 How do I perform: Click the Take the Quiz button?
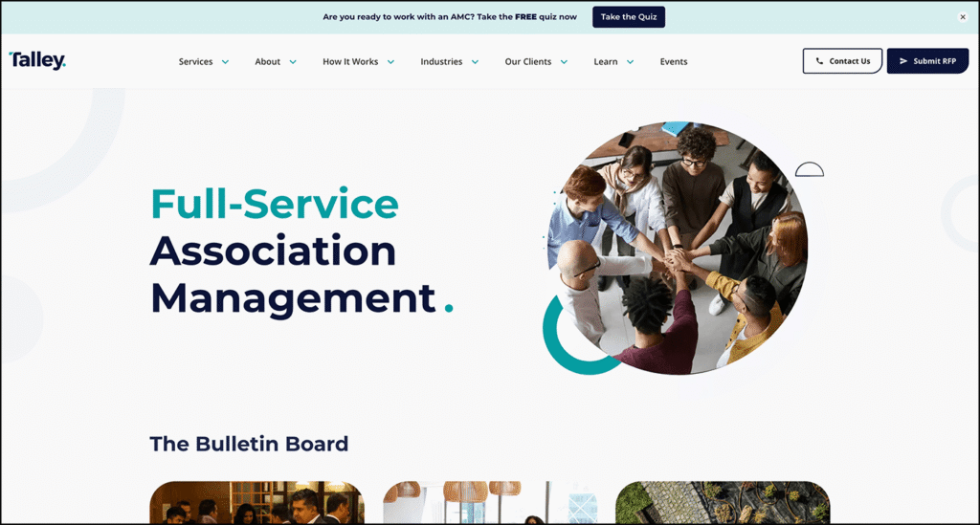629,17
